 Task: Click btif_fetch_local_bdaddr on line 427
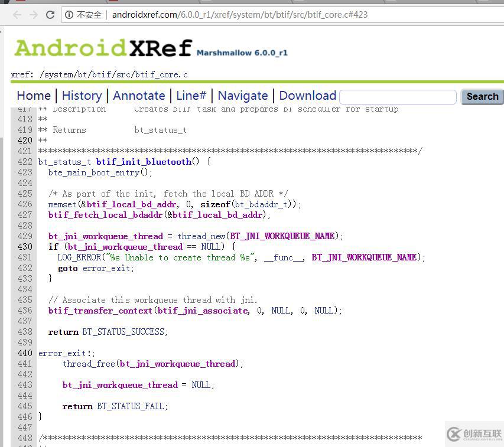click(x=105, y=215)
